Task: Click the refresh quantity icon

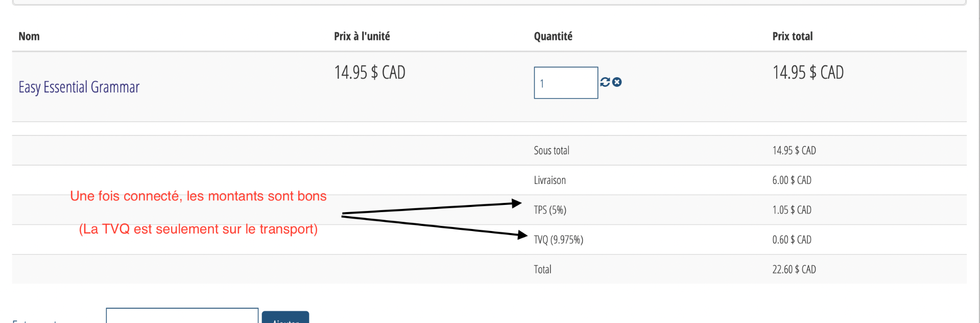Action: 605,82
